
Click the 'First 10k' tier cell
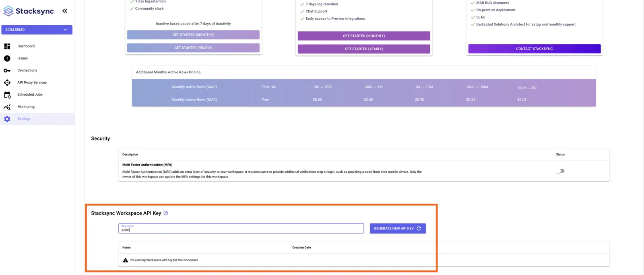point(269,87)
